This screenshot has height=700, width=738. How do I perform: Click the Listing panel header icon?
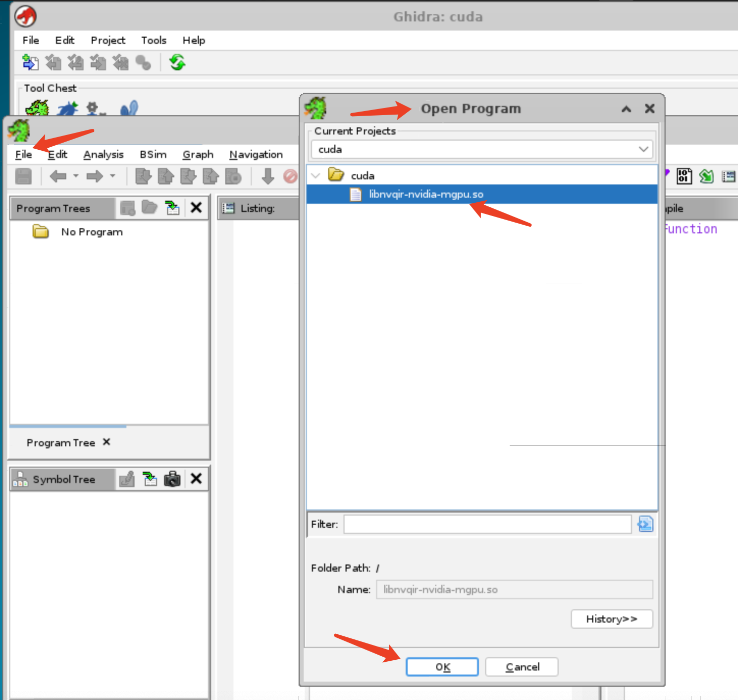(229, 208)
